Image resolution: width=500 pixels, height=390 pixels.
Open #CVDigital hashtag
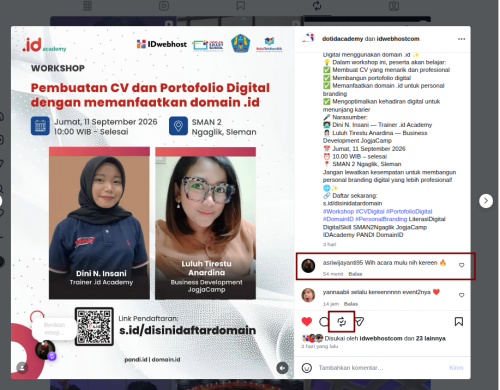click(370, 211)
